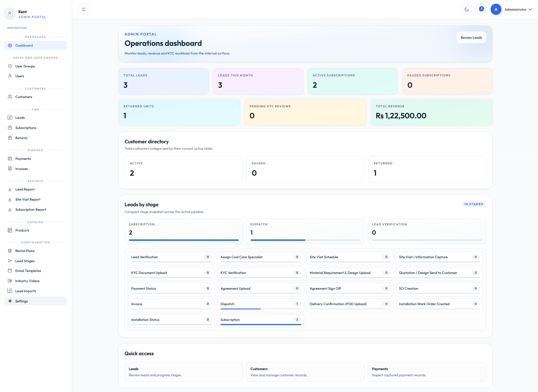
Task: Click the Pending KYC Reviews card
Action: (305, 112)
